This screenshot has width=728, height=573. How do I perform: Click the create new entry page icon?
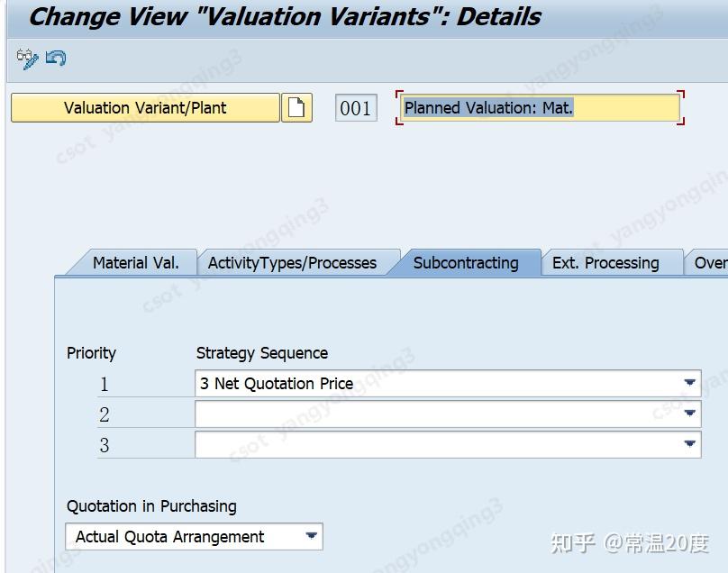(296, 107)
